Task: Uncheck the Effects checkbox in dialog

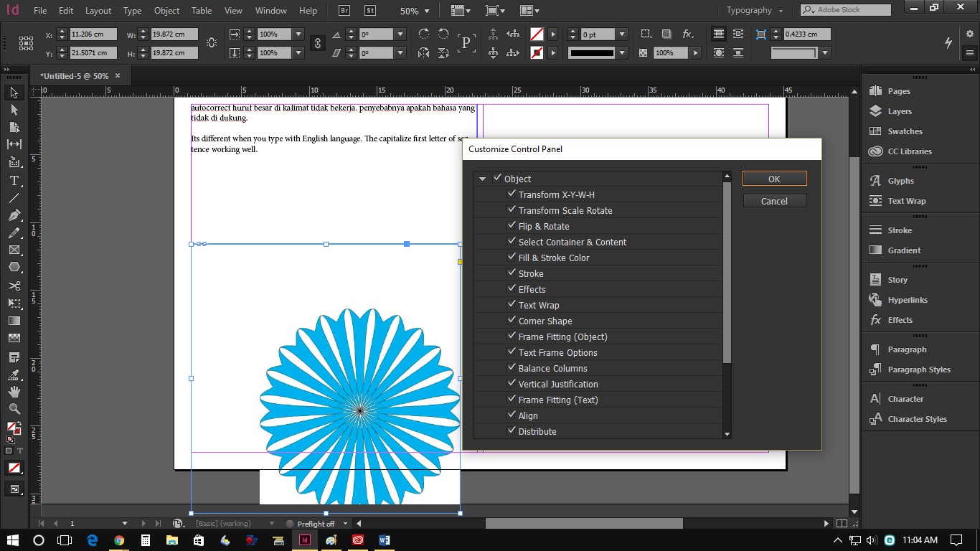Action: (512, 288)
